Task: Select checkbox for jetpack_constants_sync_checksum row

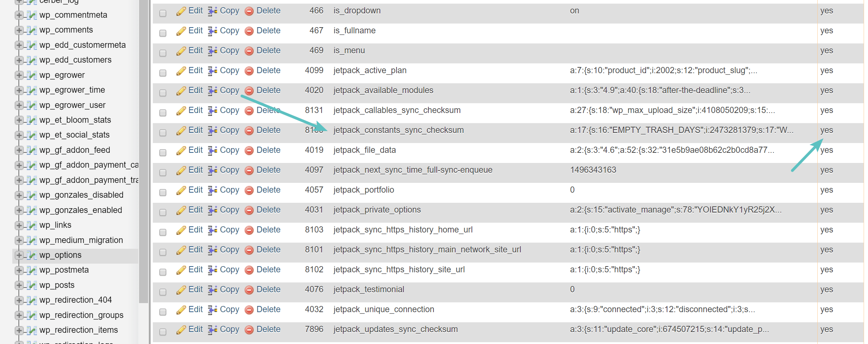Action: click(x=163, y=133)
